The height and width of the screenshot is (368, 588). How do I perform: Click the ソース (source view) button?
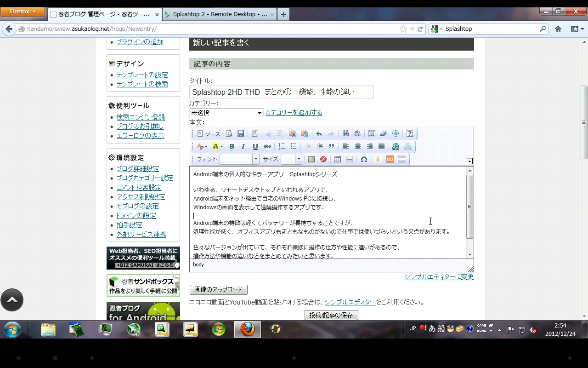(209, 134)
